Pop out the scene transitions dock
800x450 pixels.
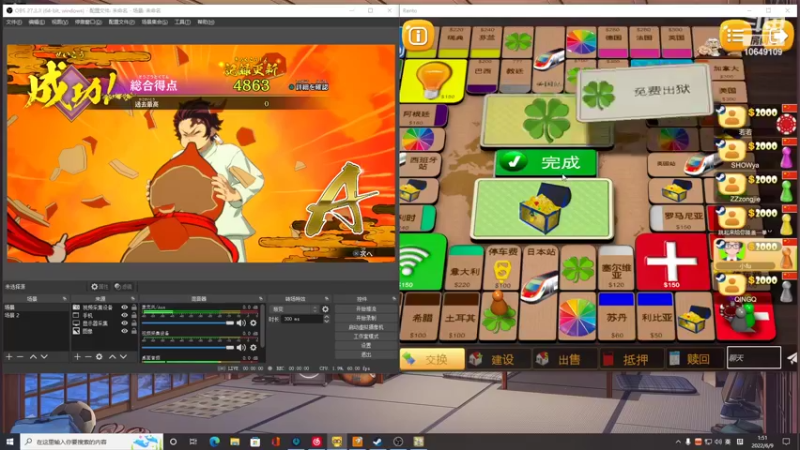(x=327, y=298)
